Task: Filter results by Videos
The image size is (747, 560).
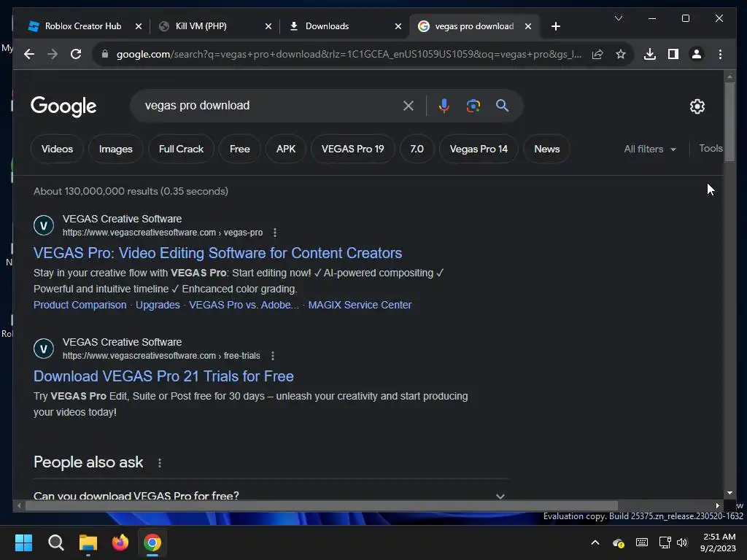Action: coord(57,149)
